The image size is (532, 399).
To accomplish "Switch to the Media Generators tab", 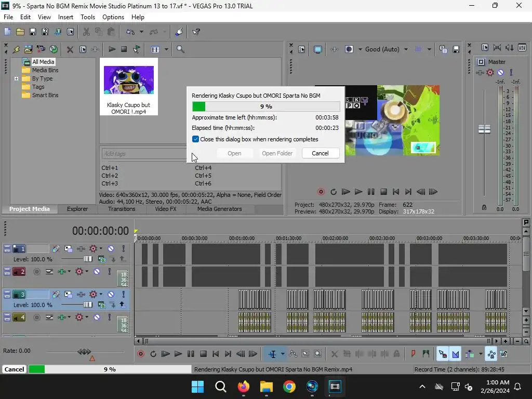I will coord(220,209).
